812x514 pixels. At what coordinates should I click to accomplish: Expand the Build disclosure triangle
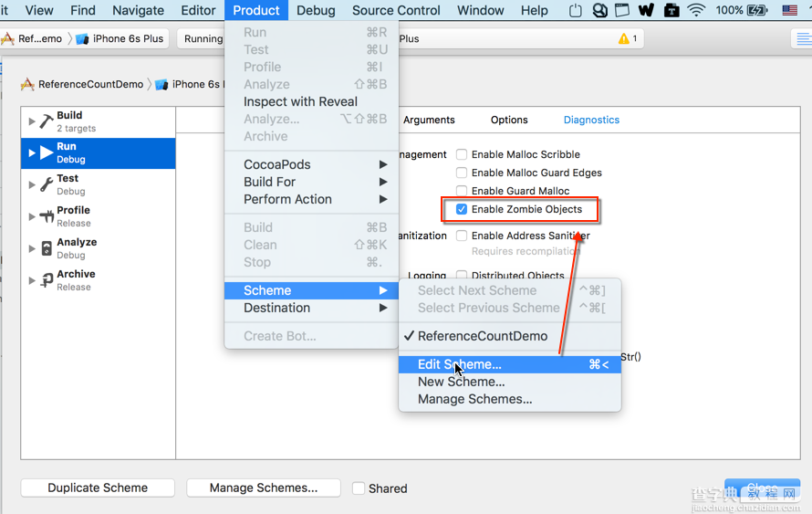(x=32, y=121)
